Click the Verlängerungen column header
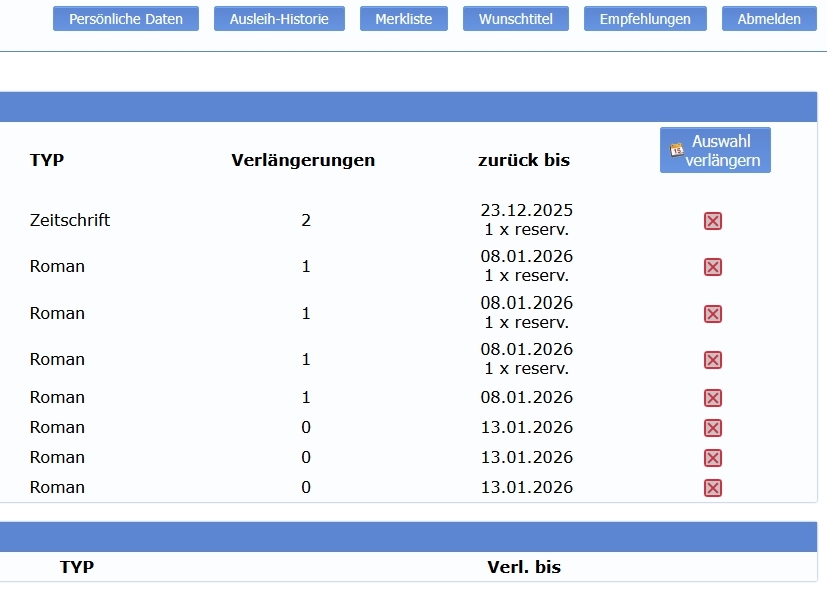Viewport: 830px width, 598px height. coord(303,160)
